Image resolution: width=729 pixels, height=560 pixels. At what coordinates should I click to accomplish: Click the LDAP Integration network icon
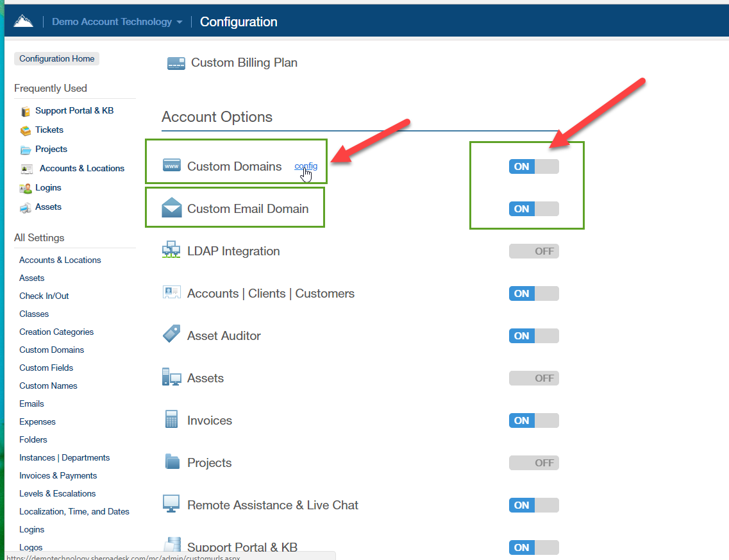(171, 250)
